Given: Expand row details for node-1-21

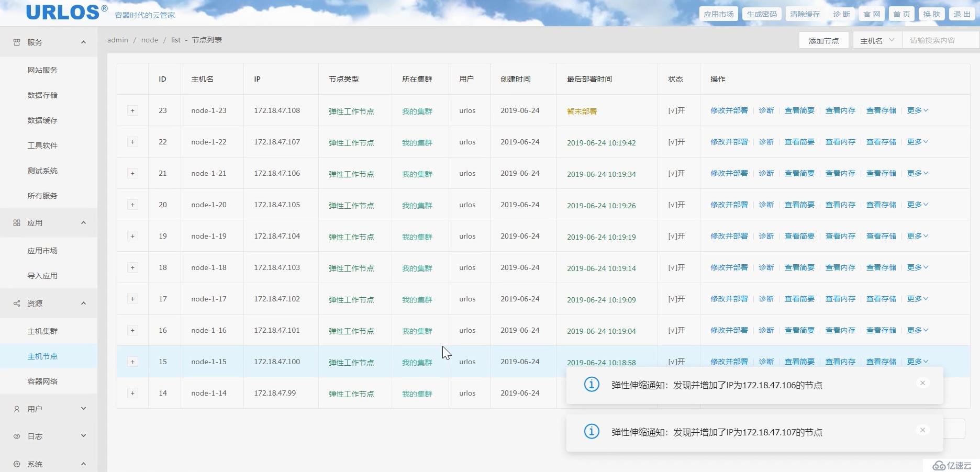Looking at the screenshot, I should [x=132, y=173].
